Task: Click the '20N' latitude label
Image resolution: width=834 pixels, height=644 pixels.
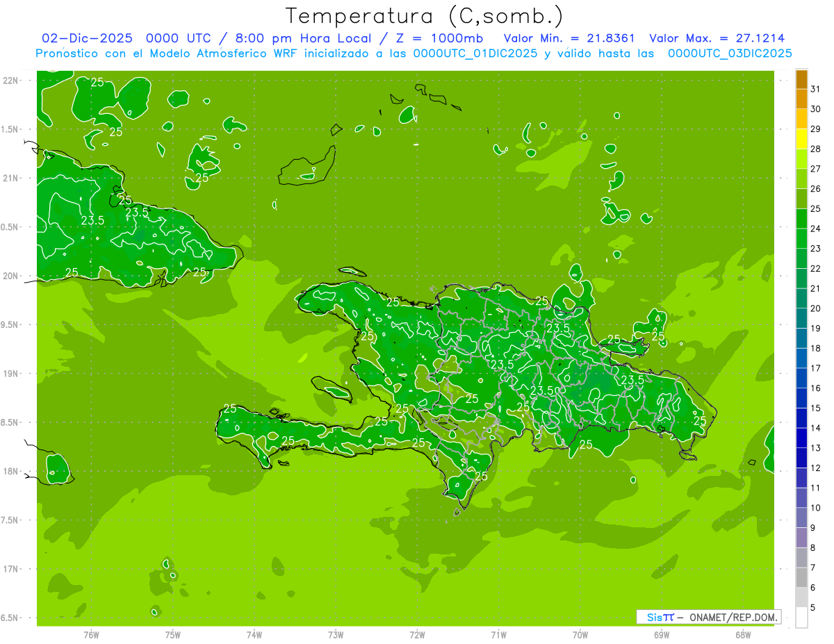Action: [x=12, y=276]
